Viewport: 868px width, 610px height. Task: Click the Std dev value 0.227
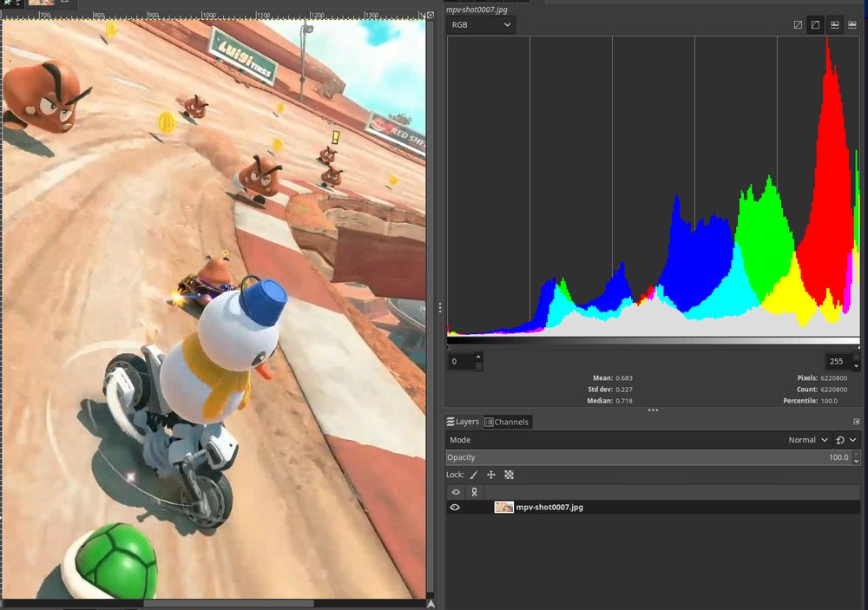click(624, 390)
